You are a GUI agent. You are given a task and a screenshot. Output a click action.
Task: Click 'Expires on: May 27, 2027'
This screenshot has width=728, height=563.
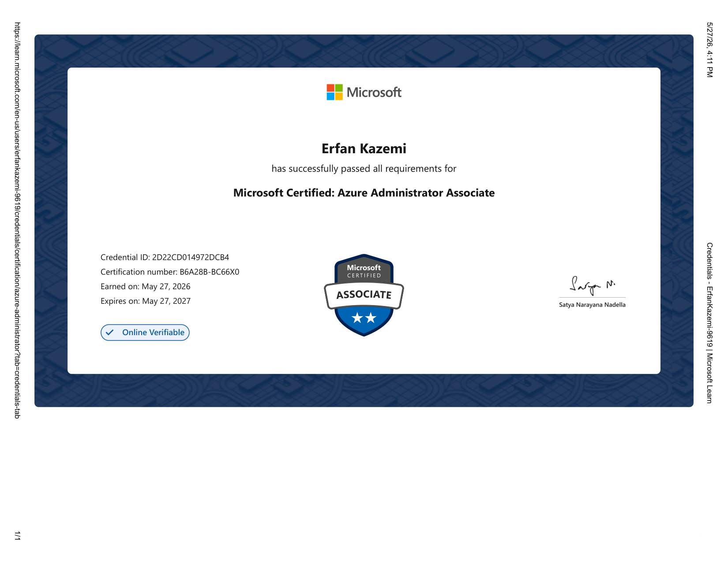point(146,301)
